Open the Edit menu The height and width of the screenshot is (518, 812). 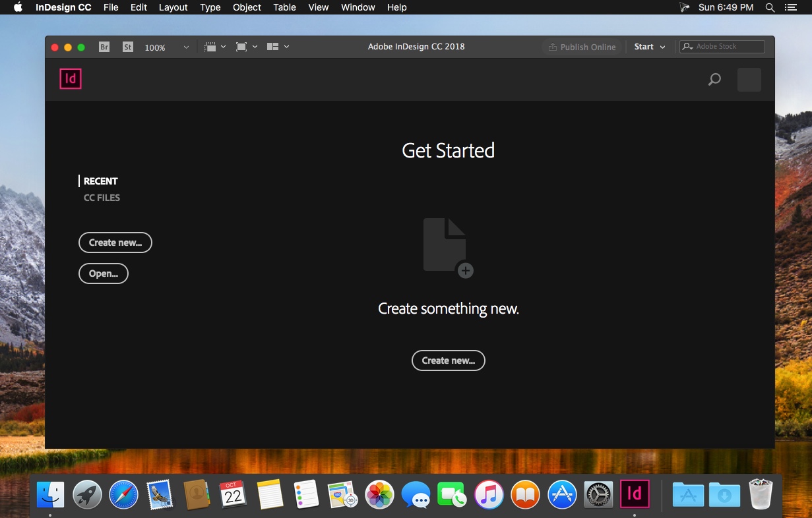point(139,7)
